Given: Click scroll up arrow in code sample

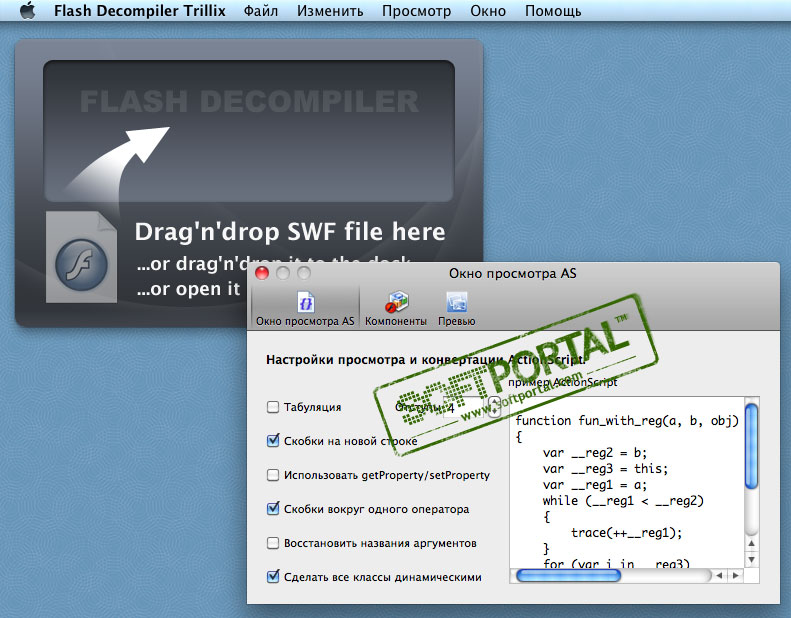Looking at the screenshot, I should pyautogui.click(x=752, y=544).
